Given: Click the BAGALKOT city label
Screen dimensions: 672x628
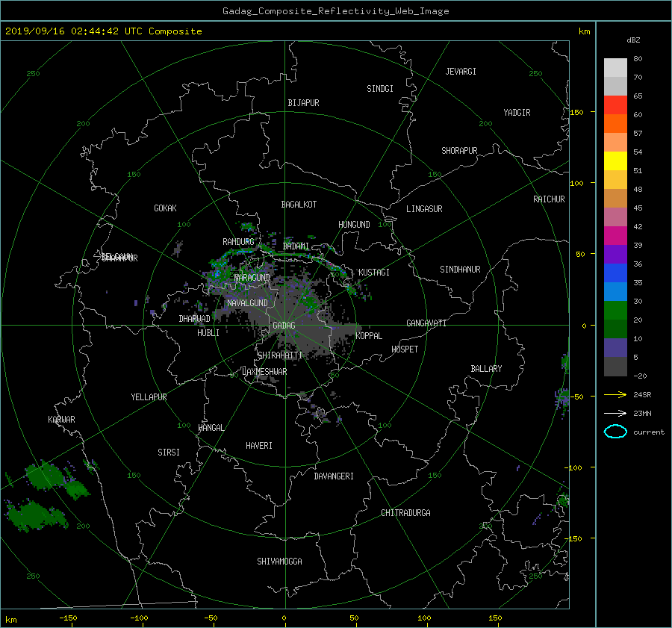Looking at the screenshot, I should tap(299, 205).
